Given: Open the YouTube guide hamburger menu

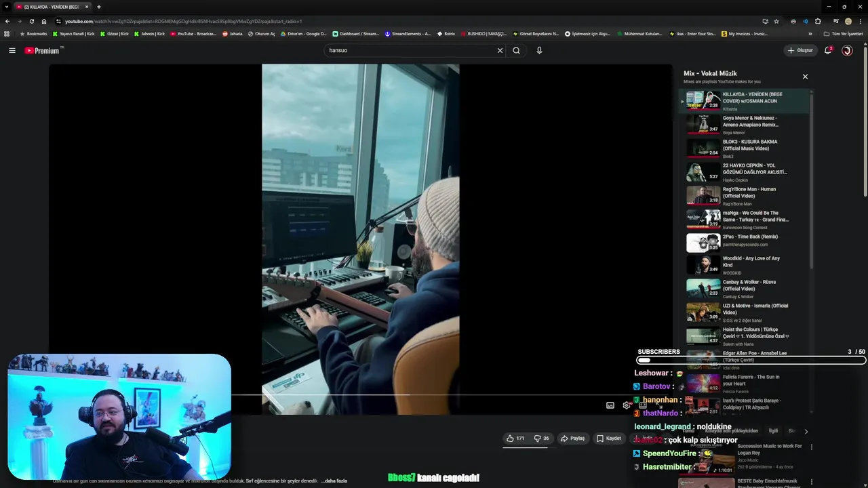Looking at the screenshot, I should tap(12, 50).
